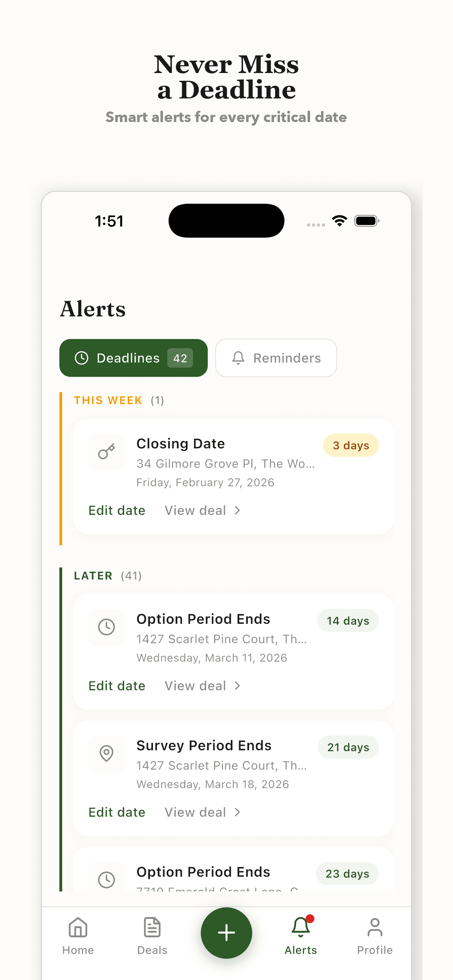Toggle the 42 count badge on Deadlines
Viewport: 453px width, 980px height.
[x=180, y=358]
